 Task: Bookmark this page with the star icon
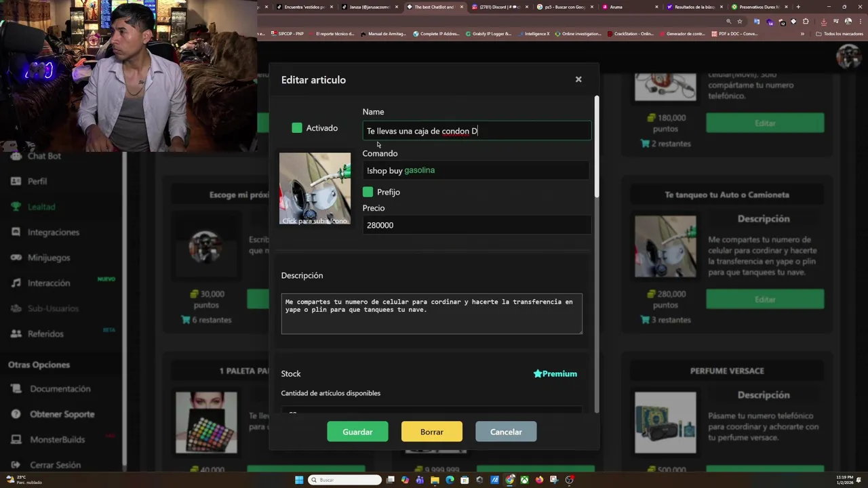tap(740, 21)
